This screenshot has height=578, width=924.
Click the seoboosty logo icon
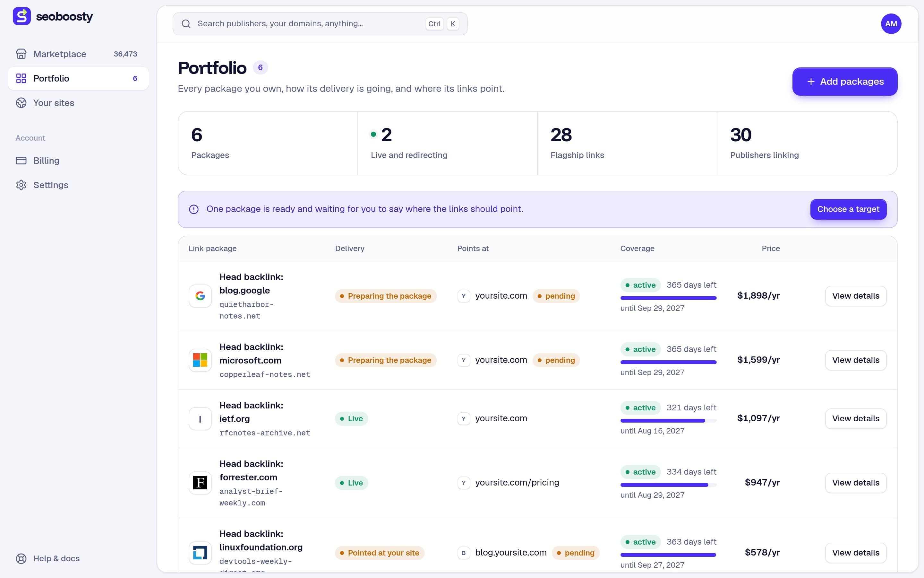pyautogui.click(x=22, y=16)
